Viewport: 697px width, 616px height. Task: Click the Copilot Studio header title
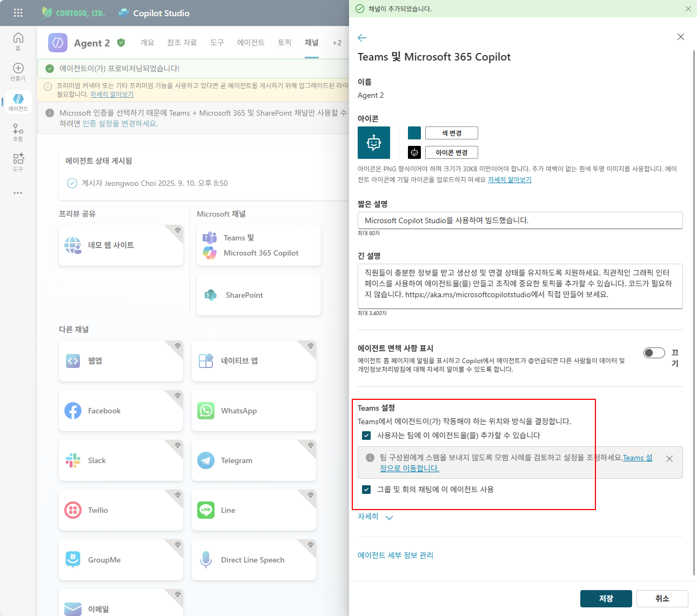(161, 13)
